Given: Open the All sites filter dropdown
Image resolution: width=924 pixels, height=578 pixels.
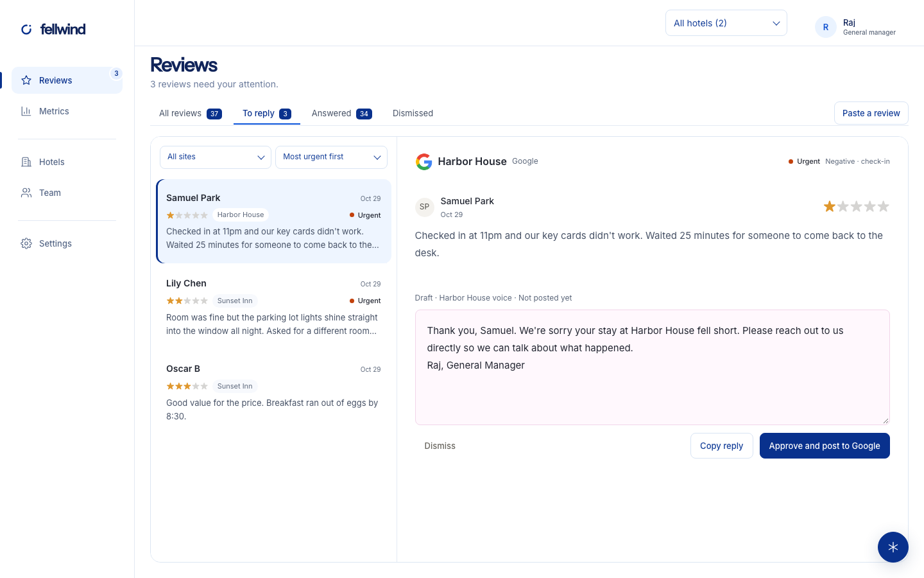Looking at the screenshot, I should [x=216, y=157].
